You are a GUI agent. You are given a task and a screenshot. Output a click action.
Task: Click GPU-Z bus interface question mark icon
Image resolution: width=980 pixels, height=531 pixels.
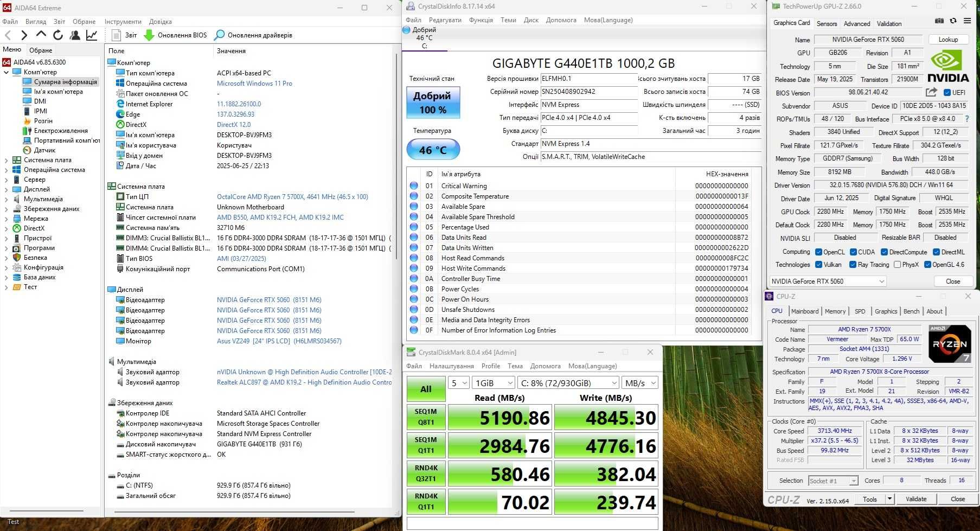(x=966, y=119)
